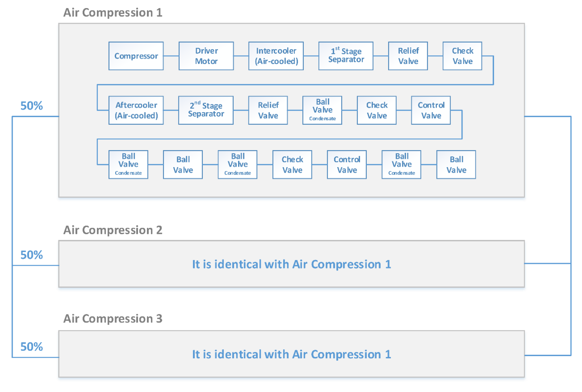Click the Compressor block
The height and width of the screenshot is (392, 582).
point(136,56)
